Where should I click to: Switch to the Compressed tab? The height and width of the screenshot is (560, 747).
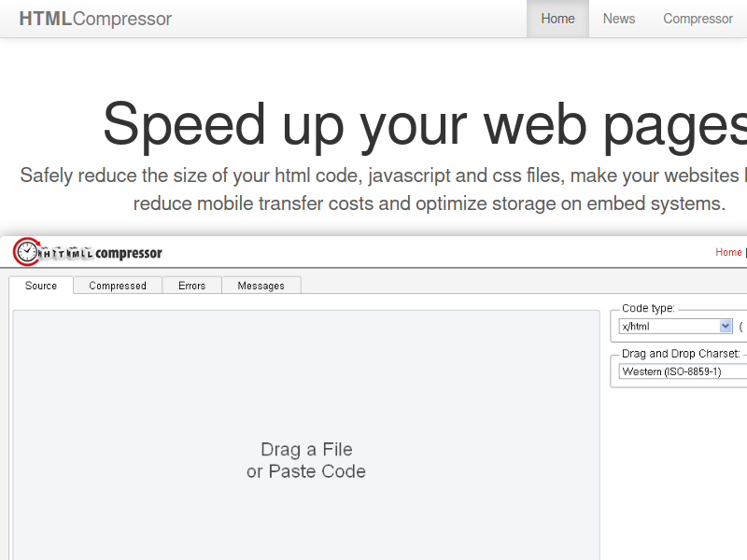(x=118, y=286)
